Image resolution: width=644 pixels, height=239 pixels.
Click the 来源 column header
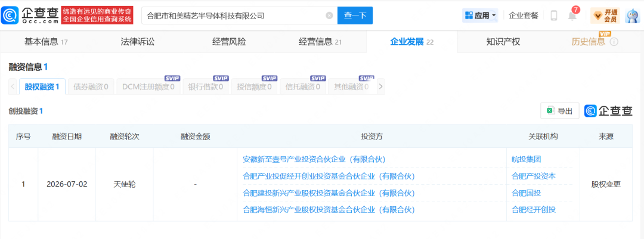pyautogui.click(x=606, y=136)
